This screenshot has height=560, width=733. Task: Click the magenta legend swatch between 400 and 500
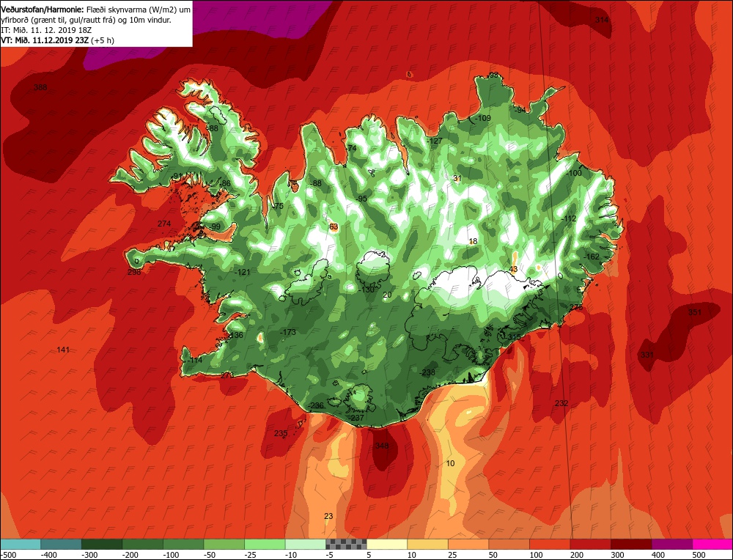(x=672, y=544)
